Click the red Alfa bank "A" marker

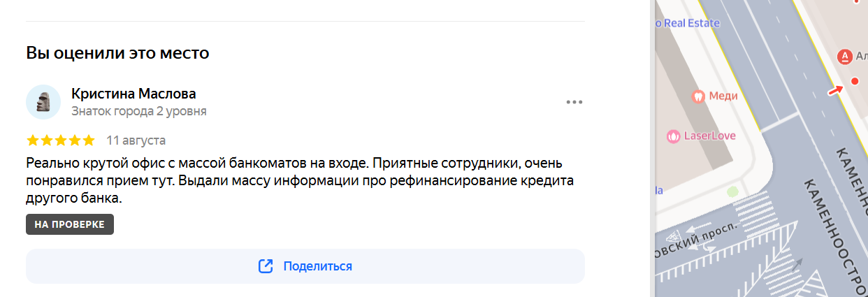click(x=844, y=56)
